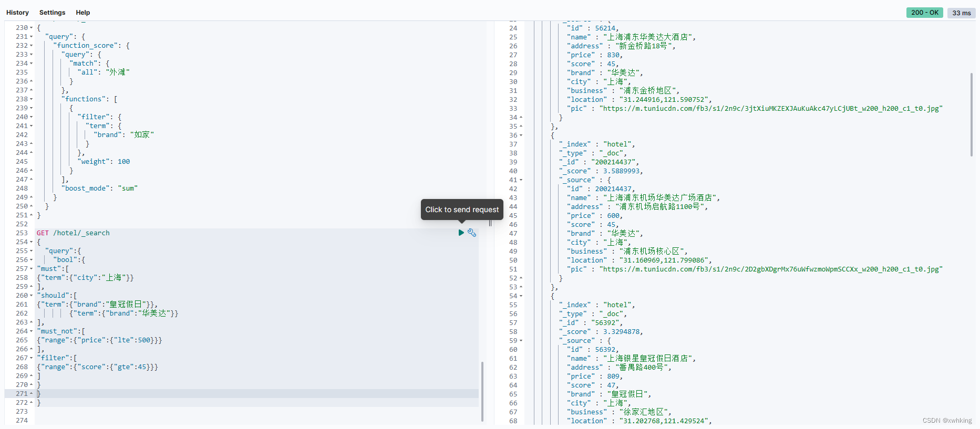Screen dimensions: 980x429
Task: Fold the filter array at line 267
Action: [31, 358]
